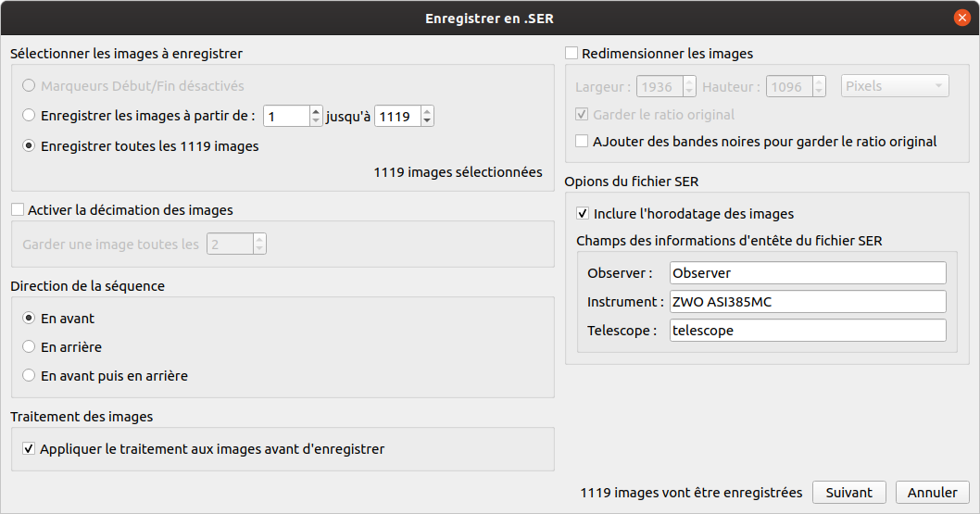
Task: Select En avant puis en arrière
Action: (x=30, y=376)
